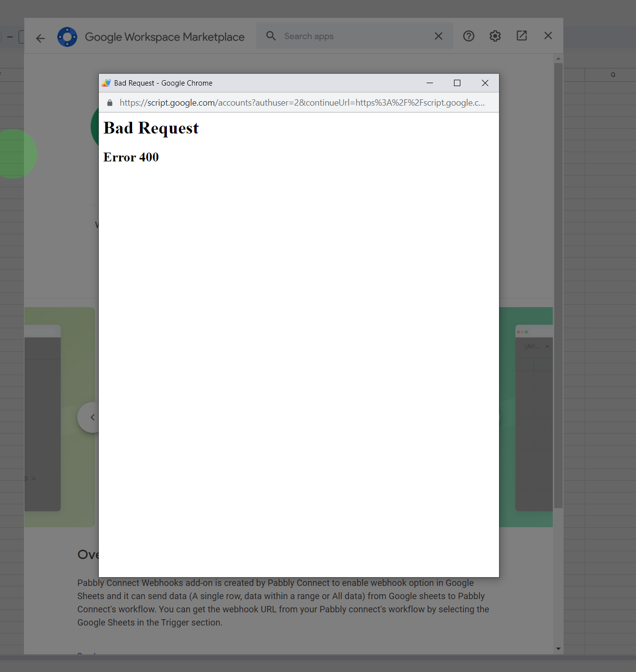Click the Google Workspace Marketplace title text
This screenshot has width=636, height=672.
point(165,37)
